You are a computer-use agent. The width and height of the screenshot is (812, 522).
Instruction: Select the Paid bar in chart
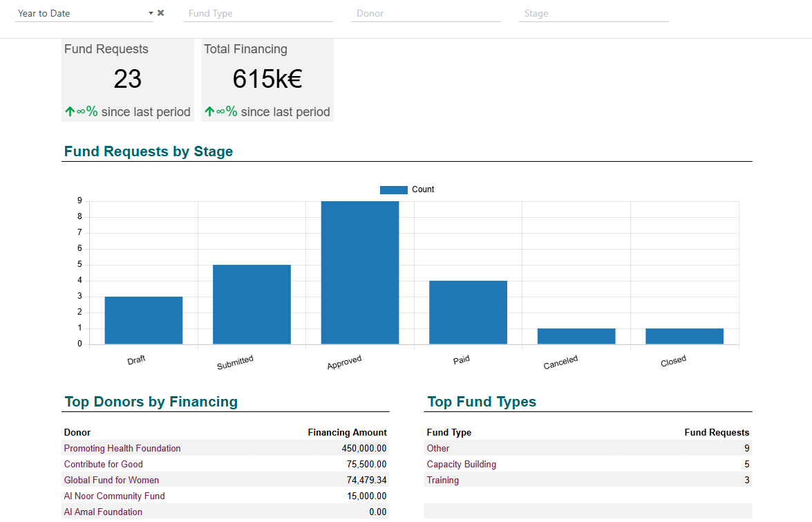coord(468,313)
